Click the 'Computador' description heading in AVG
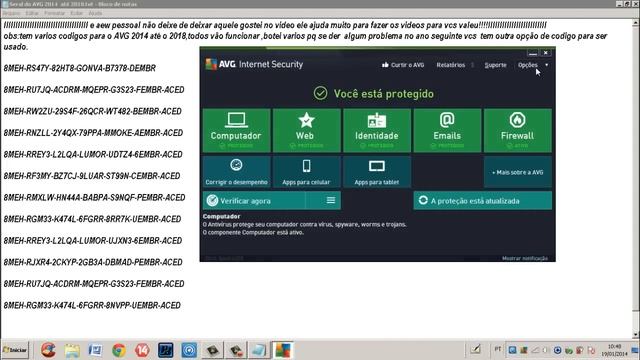The image size is (640, 360). [x=221, y=216]
